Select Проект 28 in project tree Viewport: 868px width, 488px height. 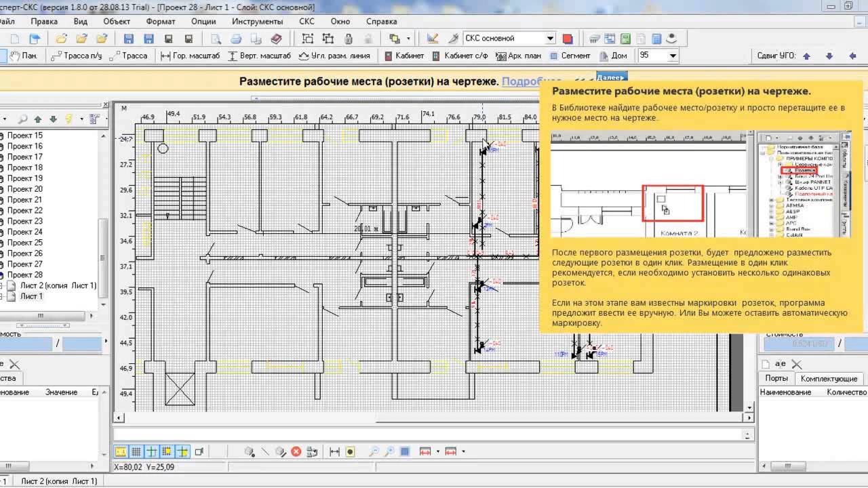click(25, 274)
